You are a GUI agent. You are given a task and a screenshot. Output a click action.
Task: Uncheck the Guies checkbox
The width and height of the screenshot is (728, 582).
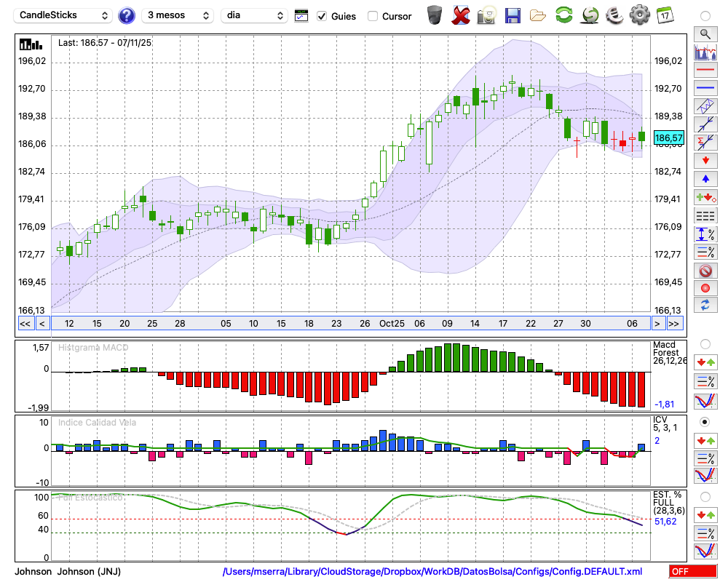pyautogui.click(x=323, y=16)
